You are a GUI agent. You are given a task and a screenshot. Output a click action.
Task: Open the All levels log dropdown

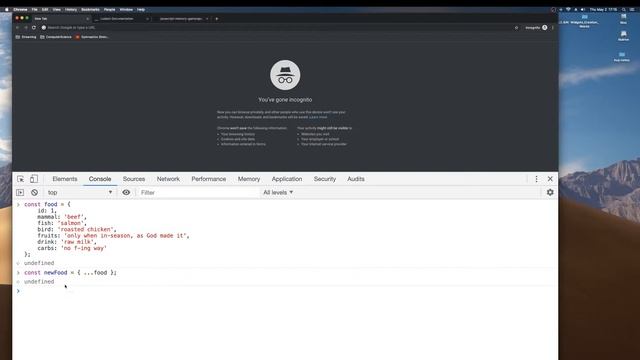coord(278,192)
